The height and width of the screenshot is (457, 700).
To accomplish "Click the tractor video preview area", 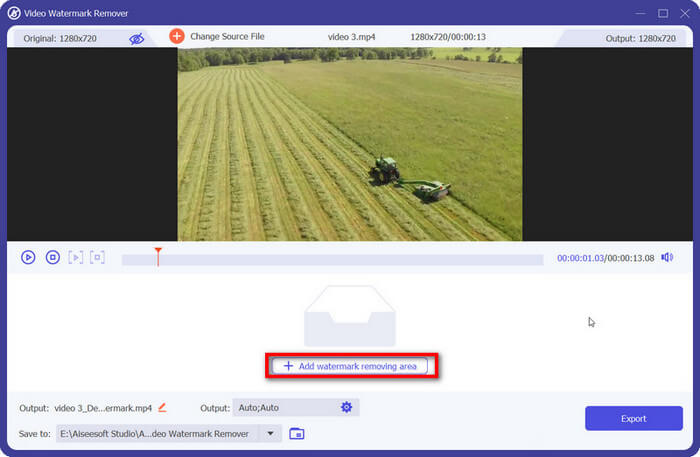I will click(350, 144).
